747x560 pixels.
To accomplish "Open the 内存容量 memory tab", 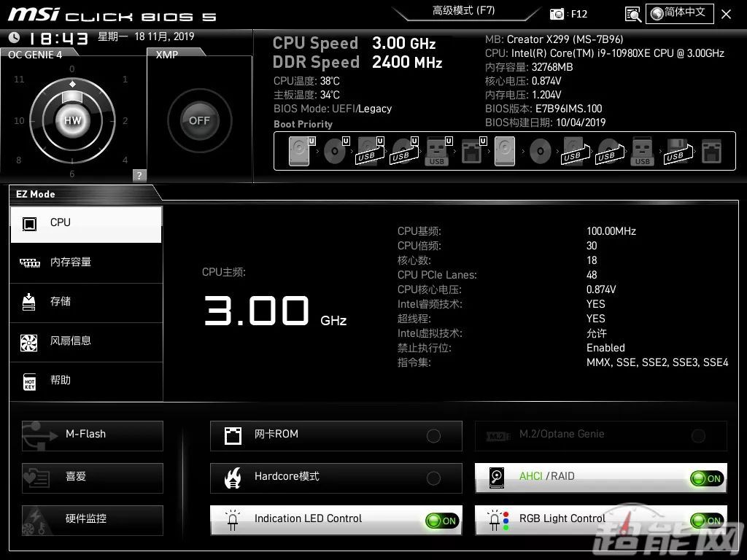I will [86, 262].
